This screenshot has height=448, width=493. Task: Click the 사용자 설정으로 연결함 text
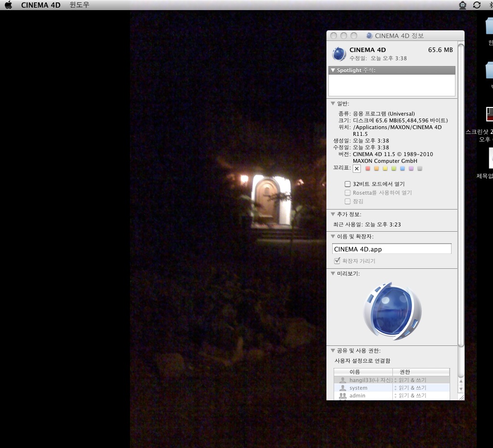coord(362,360)
